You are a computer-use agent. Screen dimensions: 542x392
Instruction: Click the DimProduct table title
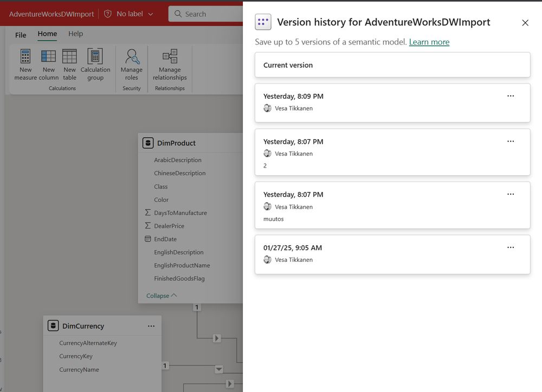176,143
